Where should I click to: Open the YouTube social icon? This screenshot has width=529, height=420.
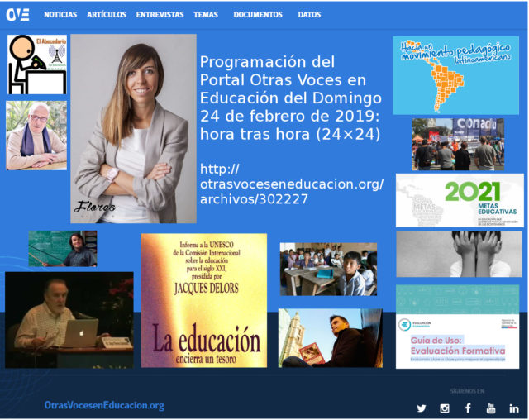[x=491, y=408]
